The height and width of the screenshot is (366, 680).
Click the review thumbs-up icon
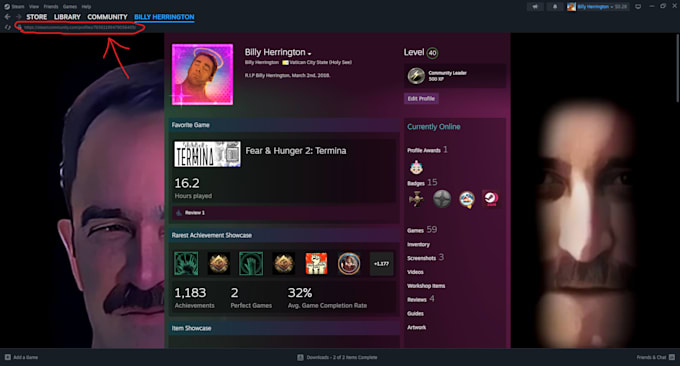coord(179,212)
